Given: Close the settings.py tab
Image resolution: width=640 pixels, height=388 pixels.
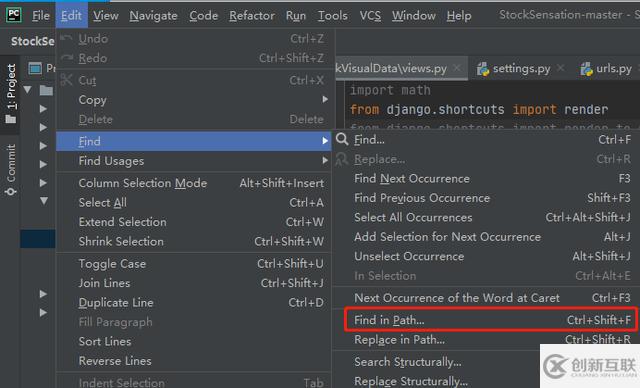Looking at the screenshot, I should click(561, 68).
